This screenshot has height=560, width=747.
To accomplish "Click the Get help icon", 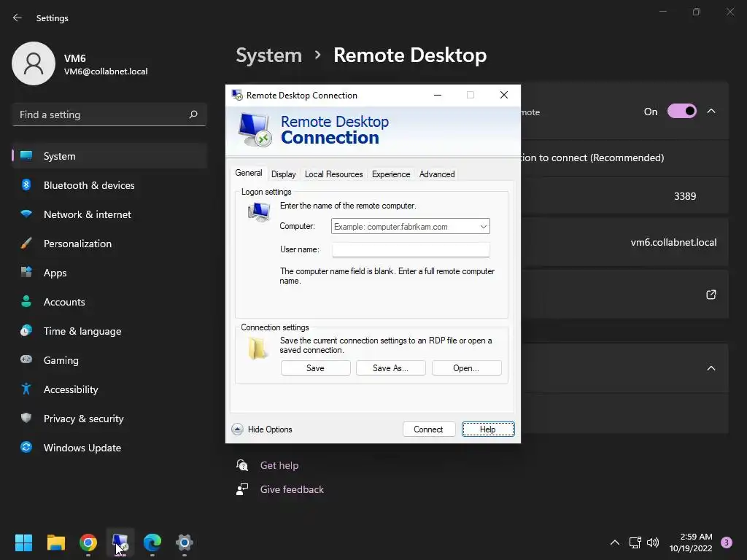I will pyautogui.click(x=242, y=465).
